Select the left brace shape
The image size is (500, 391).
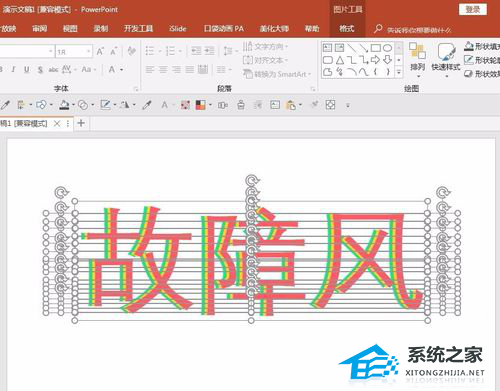[x=376, y=72]
